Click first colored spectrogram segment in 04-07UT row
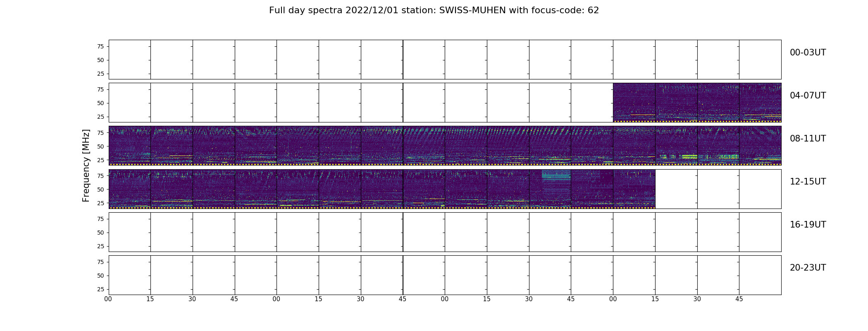 coord(634,102)
